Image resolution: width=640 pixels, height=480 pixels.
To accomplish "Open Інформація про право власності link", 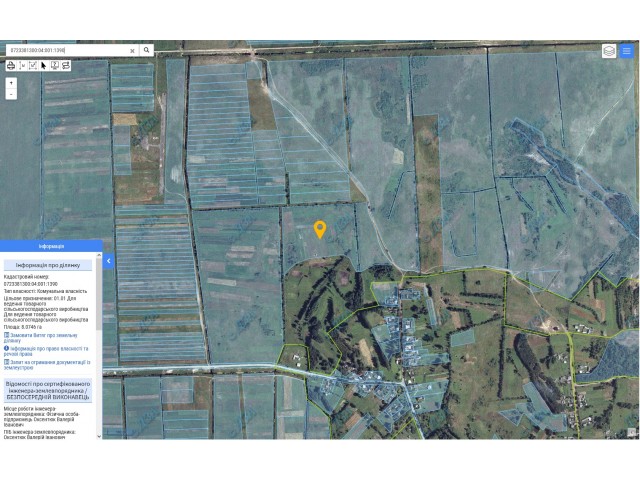I will 46,351.
